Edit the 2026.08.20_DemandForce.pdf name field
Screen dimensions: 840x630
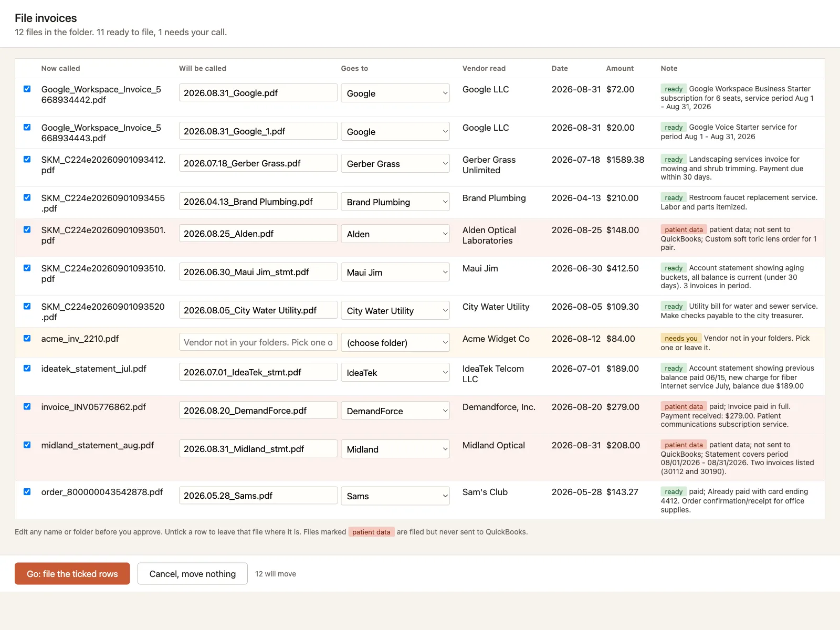258,410
